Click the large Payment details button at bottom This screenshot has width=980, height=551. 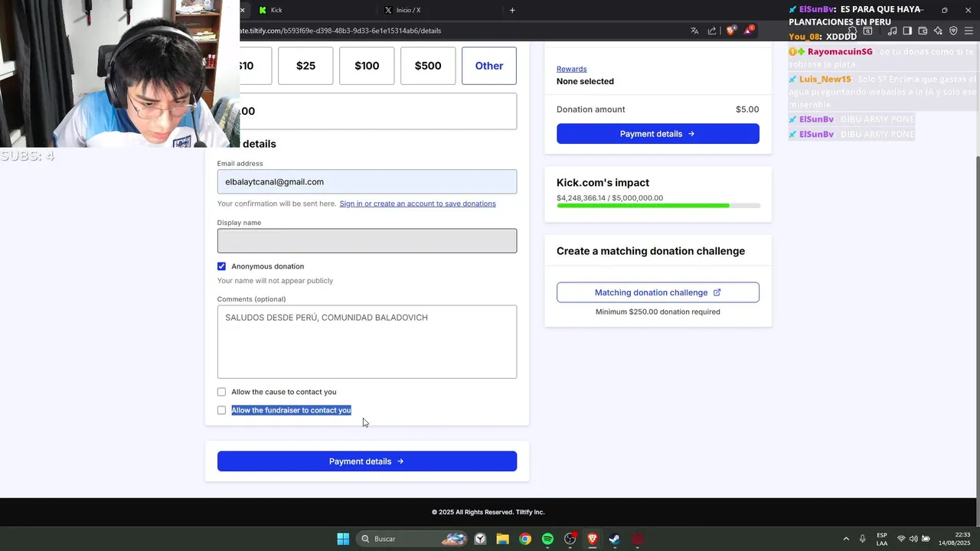[367, 461]
